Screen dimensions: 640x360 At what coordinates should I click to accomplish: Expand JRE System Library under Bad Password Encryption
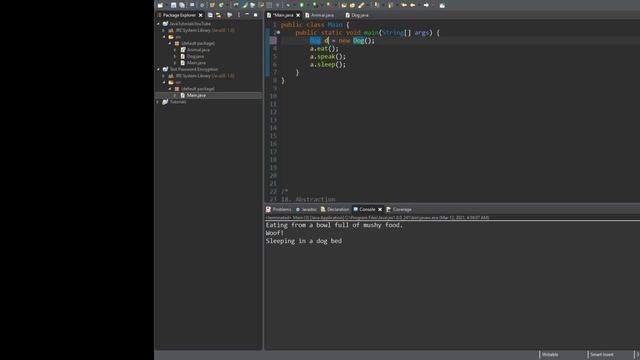pyautogui.click(x=164, y=76)
